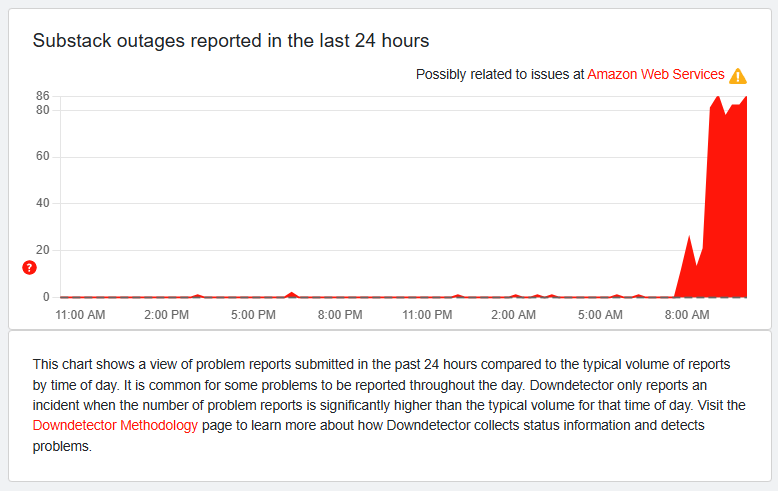Viewport: 778px width, 491px height.
Task: Click the orange warning triangle icon
Action: coord(738,76)
